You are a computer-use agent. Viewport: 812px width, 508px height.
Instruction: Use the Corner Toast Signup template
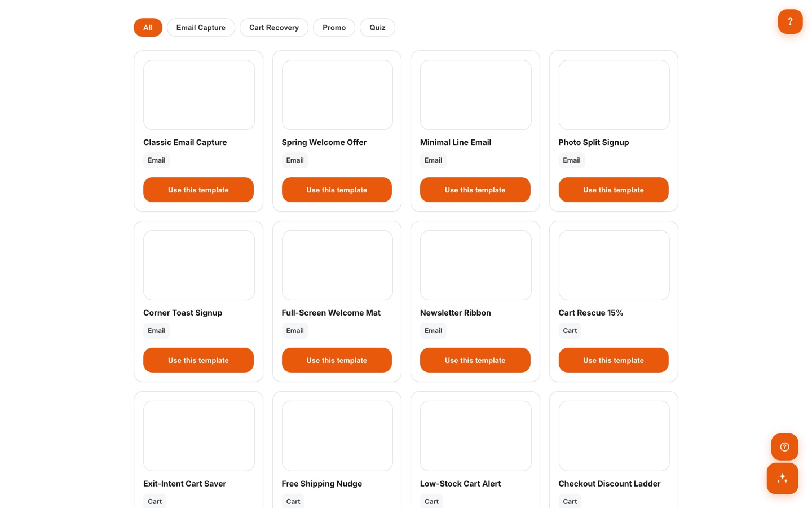pyautogui.click(x=198, y=360)
